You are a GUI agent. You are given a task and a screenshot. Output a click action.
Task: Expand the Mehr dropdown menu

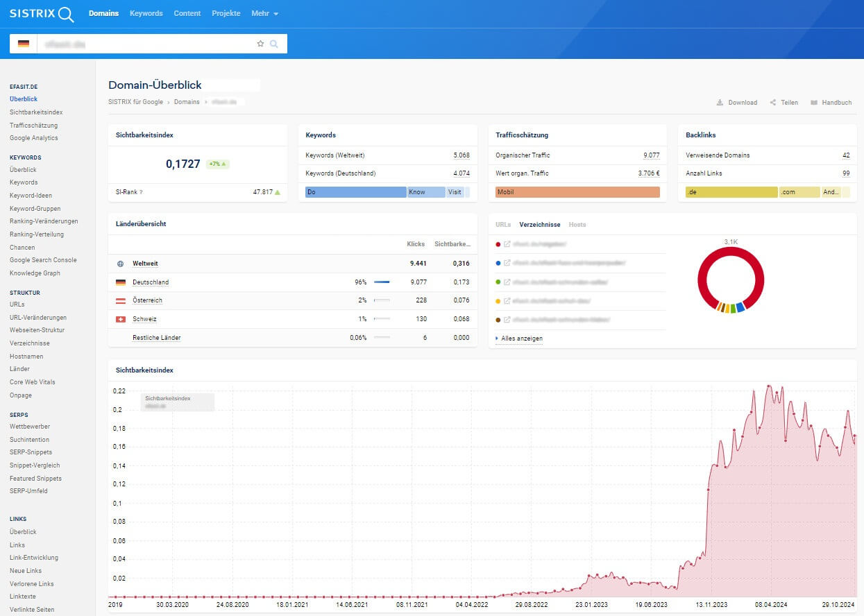tap(264, 13)
